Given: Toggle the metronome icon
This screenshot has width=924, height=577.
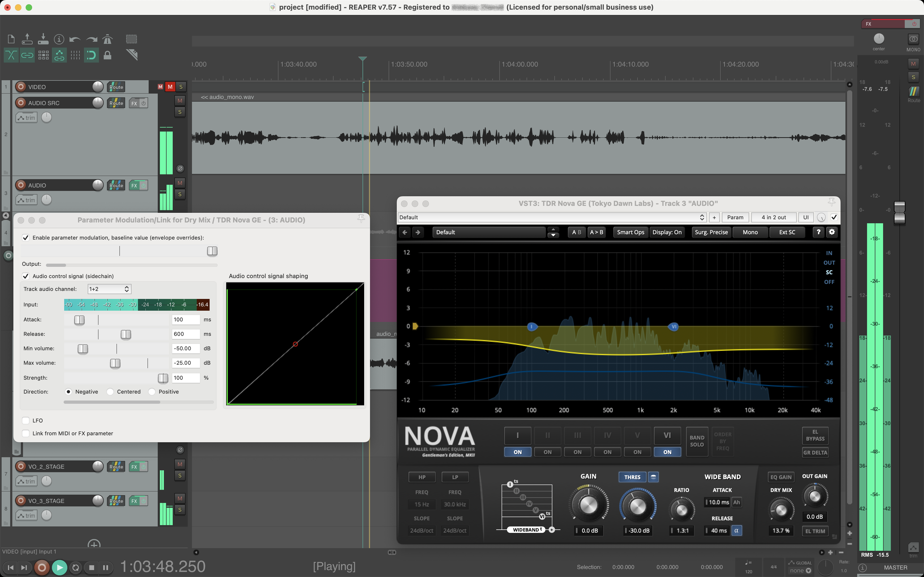Looking at the screenshot, I should point(107,39).
